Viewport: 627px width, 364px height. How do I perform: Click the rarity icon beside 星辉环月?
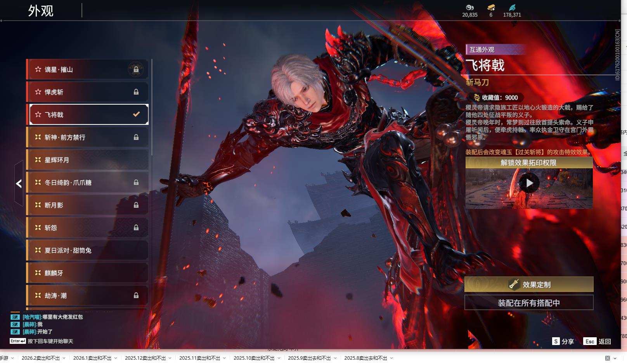[x=38, y=160]
